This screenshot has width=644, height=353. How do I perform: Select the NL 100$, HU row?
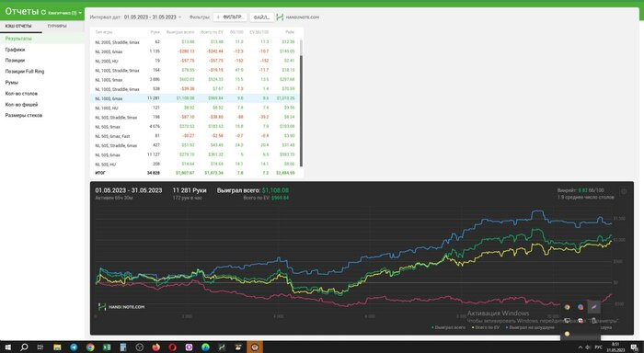(x=195, y=108)
